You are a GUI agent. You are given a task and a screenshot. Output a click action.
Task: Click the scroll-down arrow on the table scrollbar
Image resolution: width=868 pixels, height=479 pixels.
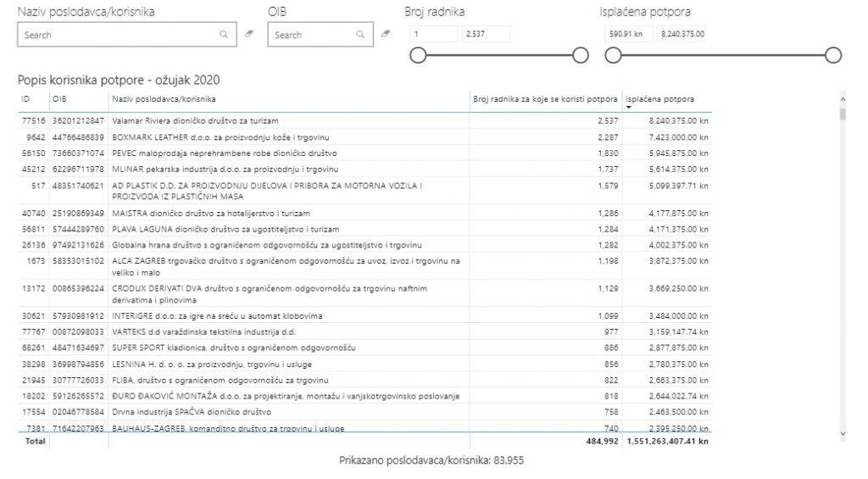click(x=843, y=434)
